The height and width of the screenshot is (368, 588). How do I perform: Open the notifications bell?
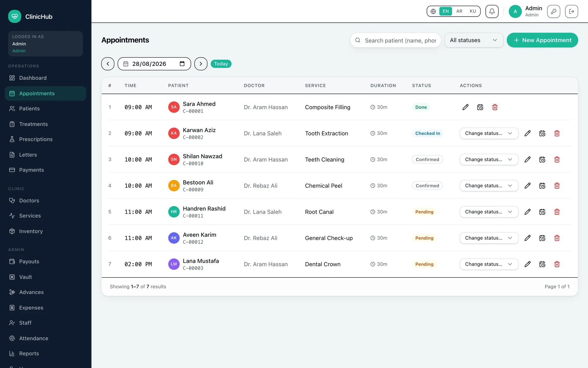(492, 11)
